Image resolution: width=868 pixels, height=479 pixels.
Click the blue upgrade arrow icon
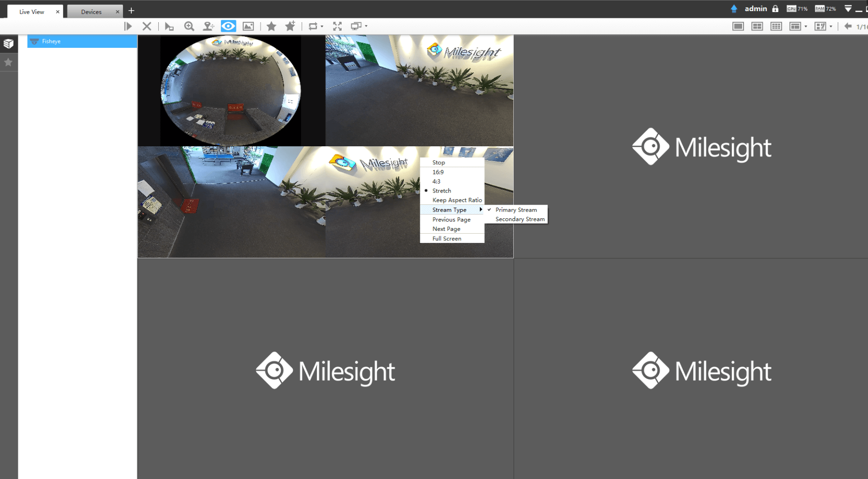click(x=734, y=9)
